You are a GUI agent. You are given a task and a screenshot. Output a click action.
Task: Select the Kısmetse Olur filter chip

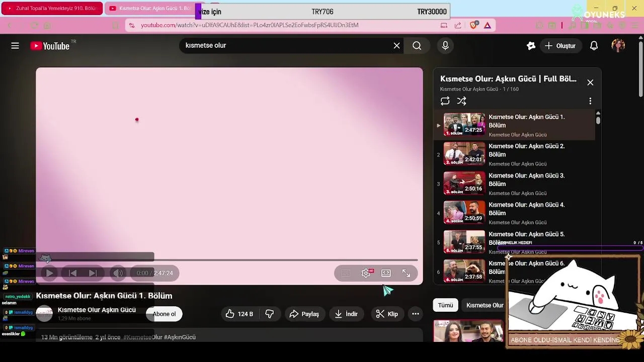[485, 305]
